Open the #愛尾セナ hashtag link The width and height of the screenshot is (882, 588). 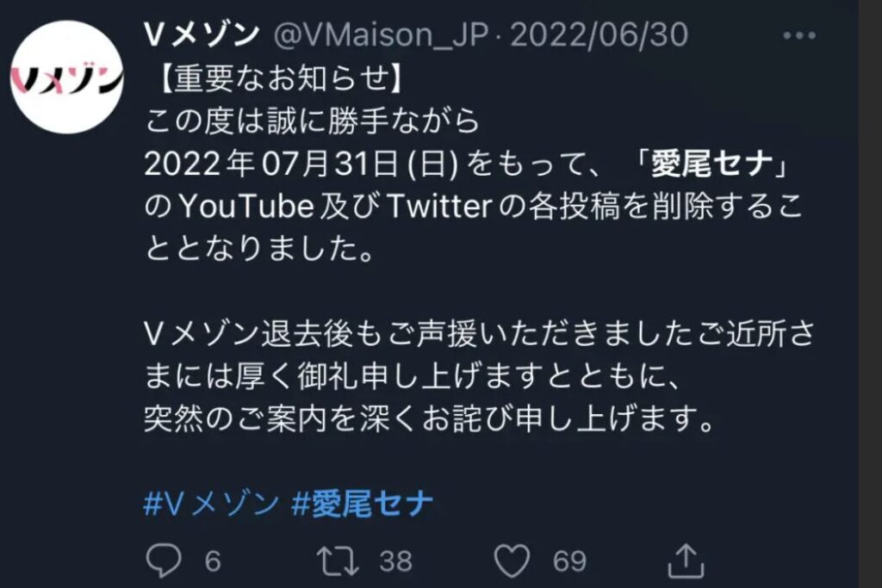[x=363, y=503]
